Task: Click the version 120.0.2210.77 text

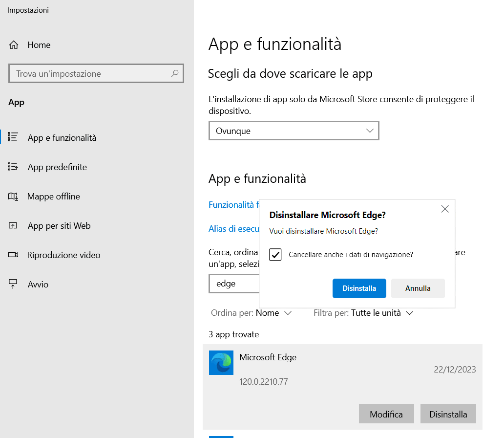Action: click(x=264, y=382)
